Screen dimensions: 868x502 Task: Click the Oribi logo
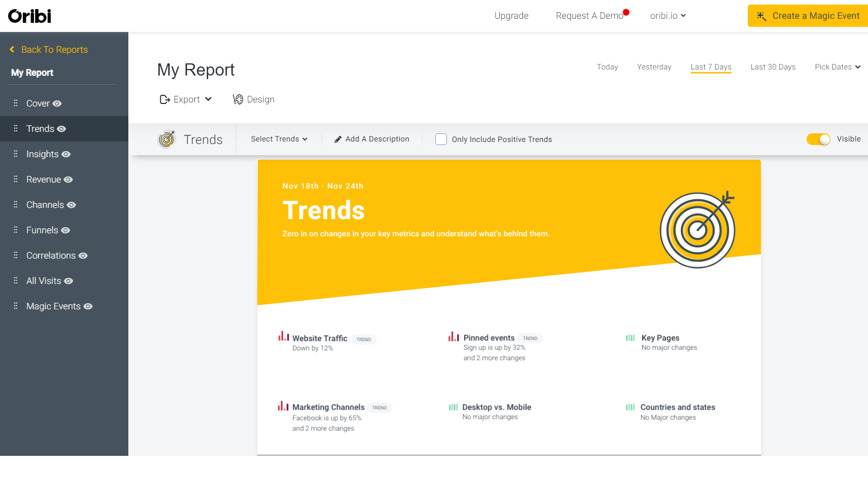point(29,16)
